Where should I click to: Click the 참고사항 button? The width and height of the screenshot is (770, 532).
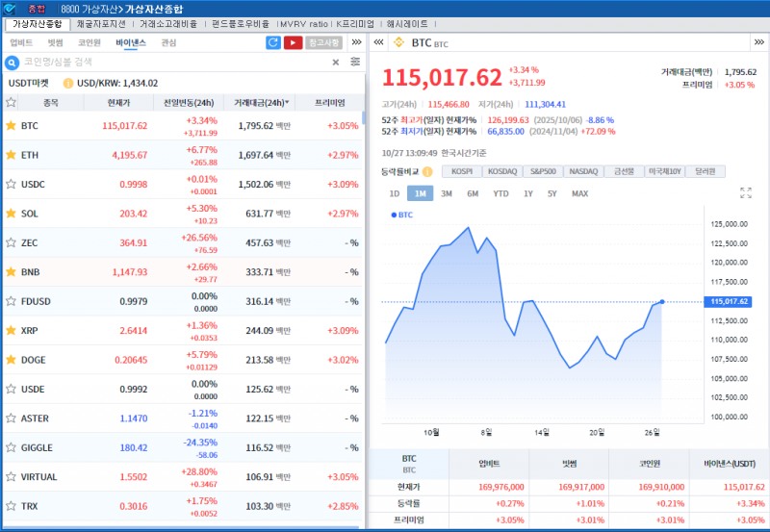(x=324, y=42)
